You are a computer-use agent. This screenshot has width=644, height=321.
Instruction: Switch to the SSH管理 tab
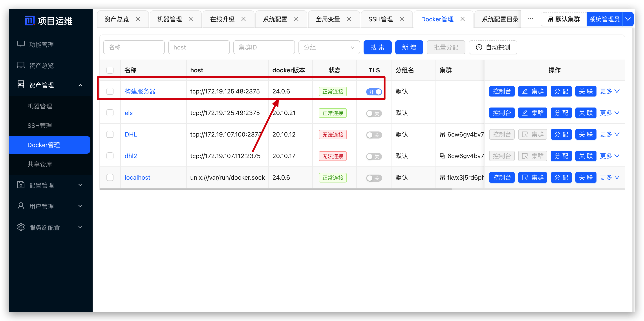pyautogui.click(x=380, y=19)
